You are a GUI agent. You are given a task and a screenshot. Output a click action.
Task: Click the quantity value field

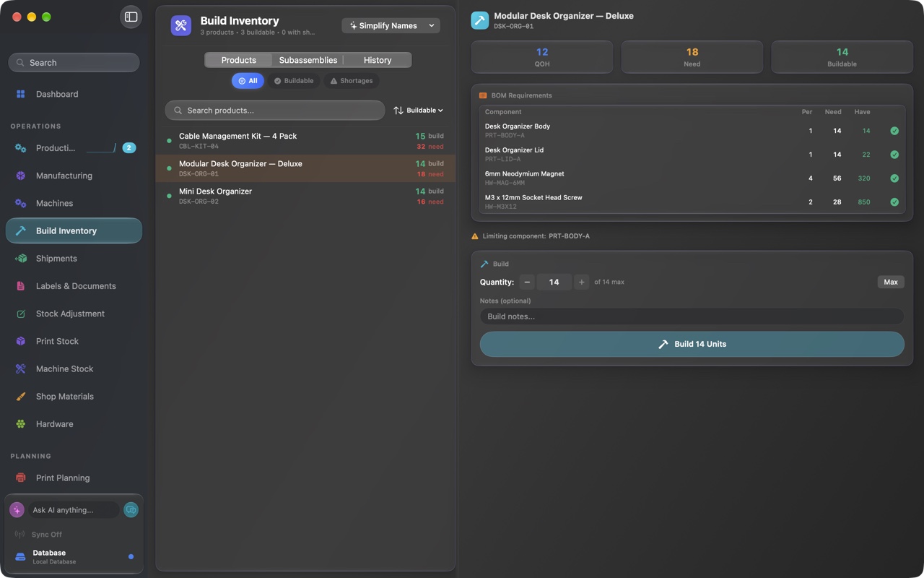click(x=554, y=282)
